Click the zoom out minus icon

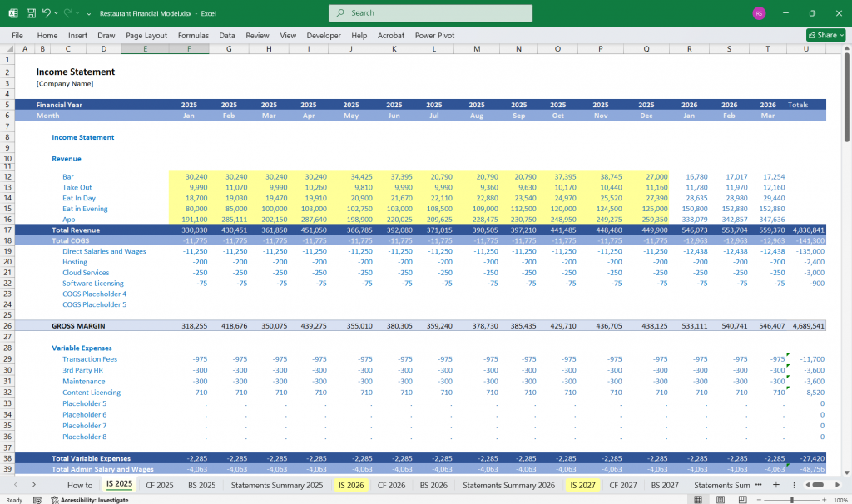point(759,497)
